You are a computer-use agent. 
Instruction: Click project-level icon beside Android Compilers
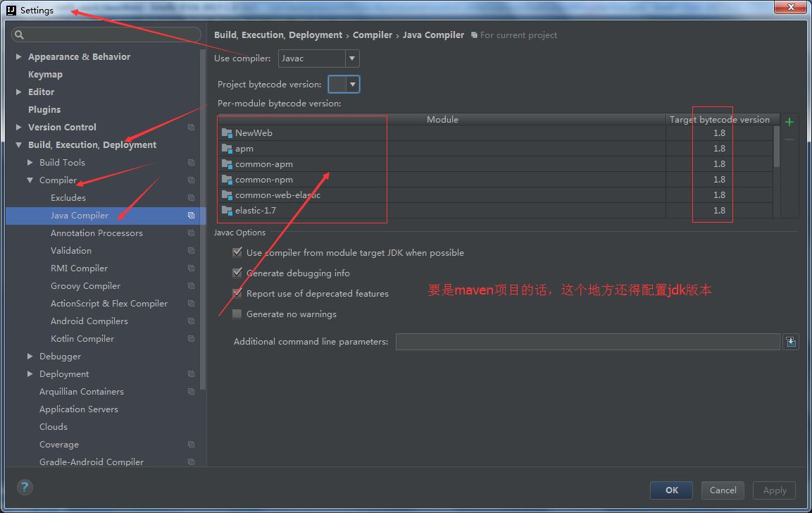click(191, 321)
